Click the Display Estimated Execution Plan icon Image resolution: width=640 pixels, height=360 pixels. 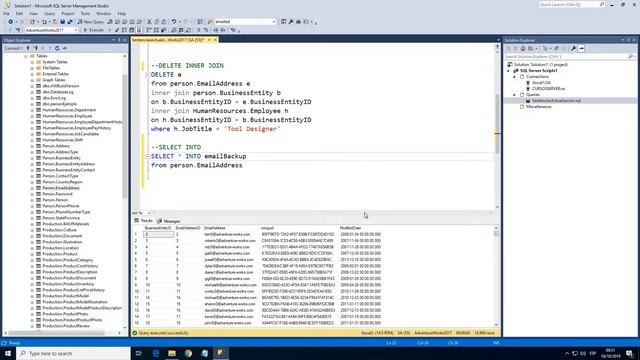(124, 30)
